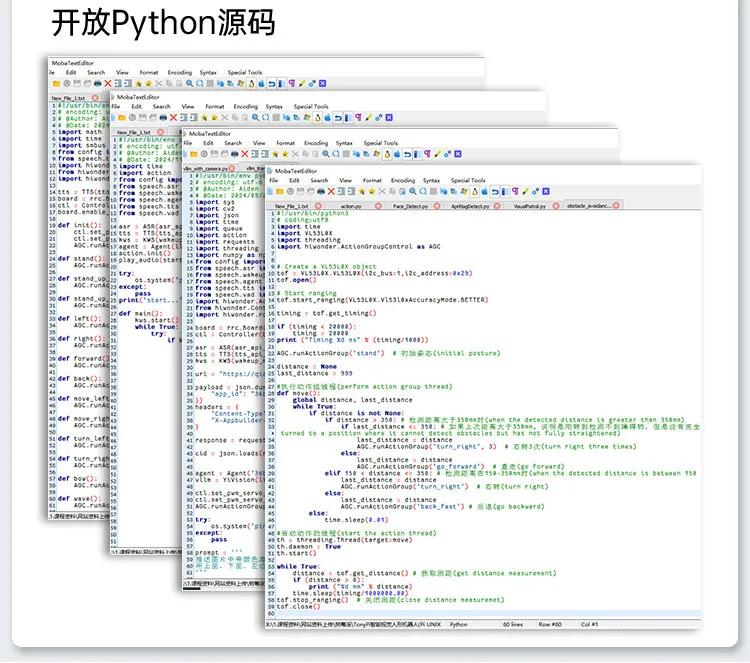Open the Format menu in front editor

pos(372,180)
